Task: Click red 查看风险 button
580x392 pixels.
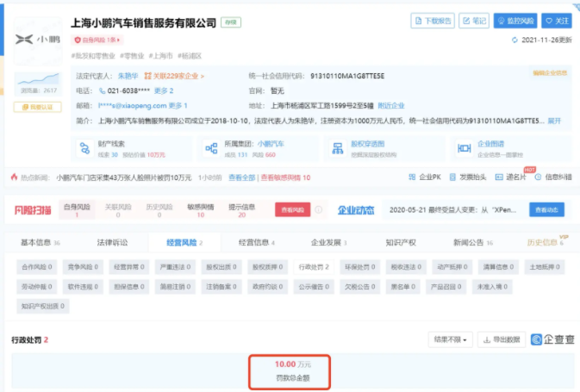Action: click(293, 209)
